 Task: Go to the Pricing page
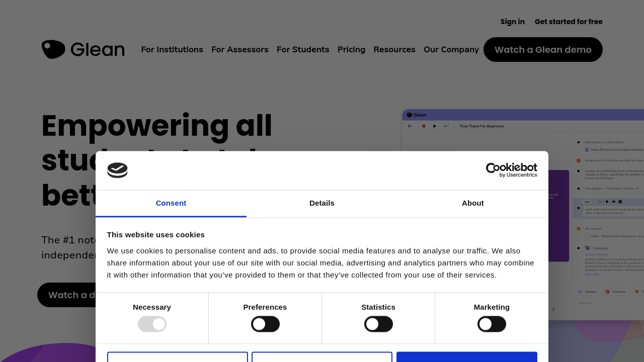coord(351,49)
